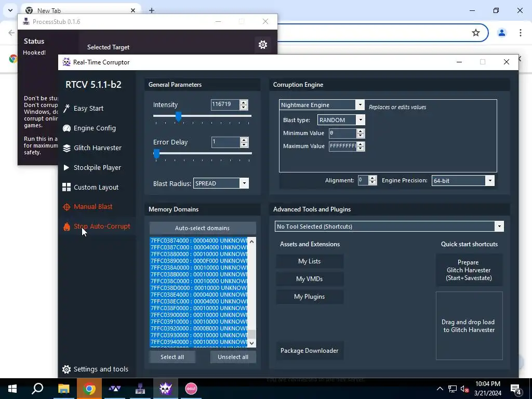This screenshot has height=399, width=532.
Task: Click the Custom Layout grid icon
Action: point(66,187)
